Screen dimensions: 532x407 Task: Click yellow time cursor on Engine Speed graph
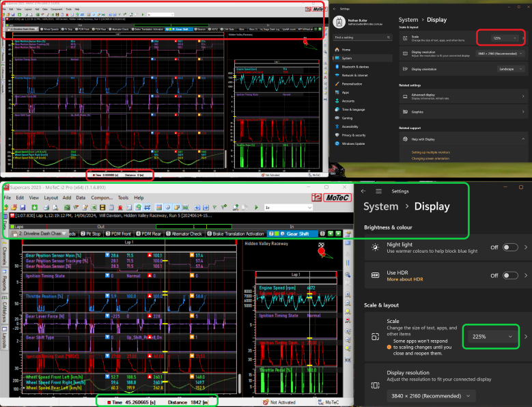point(310,298)
